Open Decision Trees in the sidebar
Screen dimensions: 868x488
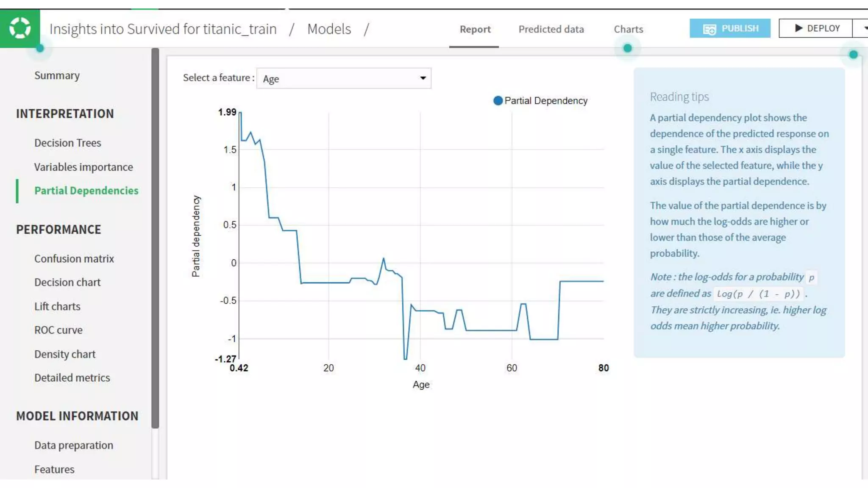[x=67, y=143]
